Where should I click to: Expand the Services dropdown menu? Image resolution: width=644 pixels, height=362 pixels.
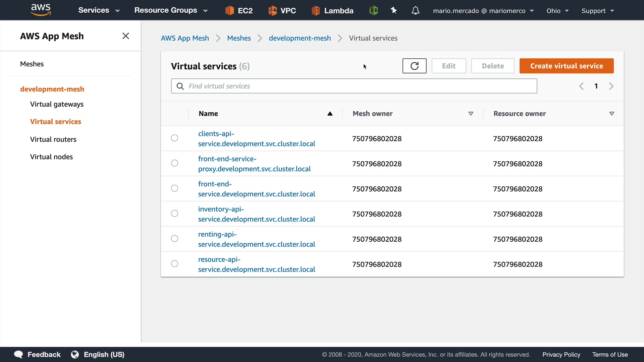click(99, 10)
